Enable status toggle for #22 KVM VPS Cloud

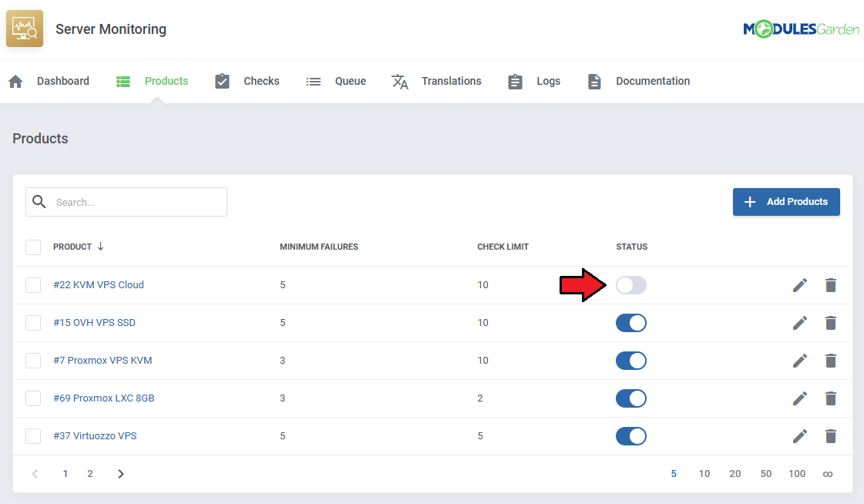click(631, 285)
